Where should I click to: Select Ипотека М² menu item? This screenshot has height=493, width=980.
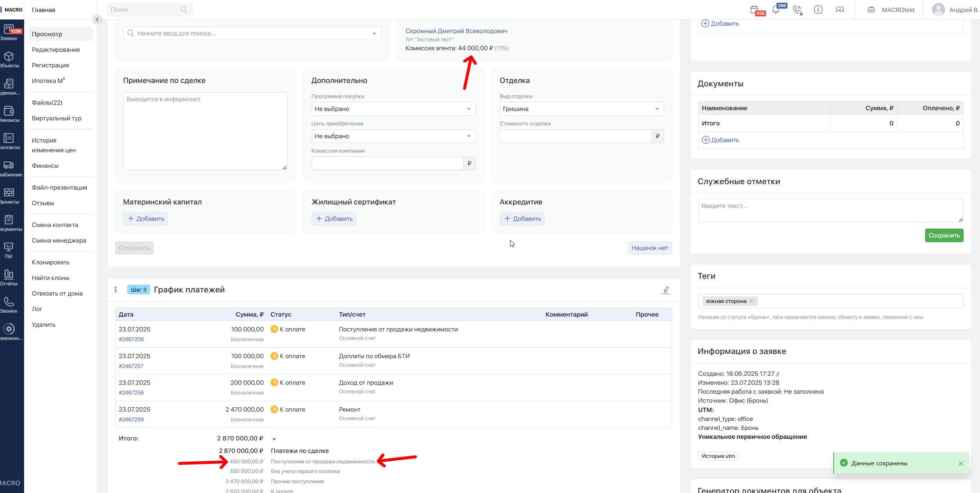pos(48,81)
